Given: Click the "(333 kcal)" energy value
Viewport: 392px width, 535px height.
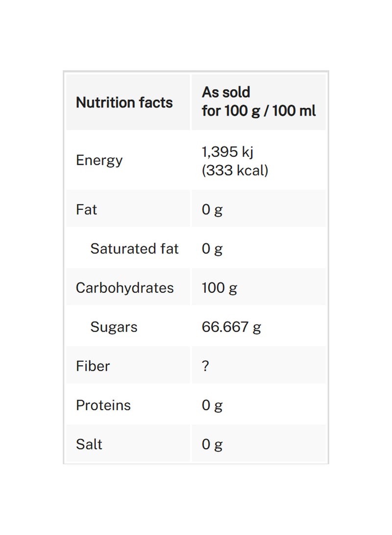Looking at the screenshot, I should [x=235, y=171].
